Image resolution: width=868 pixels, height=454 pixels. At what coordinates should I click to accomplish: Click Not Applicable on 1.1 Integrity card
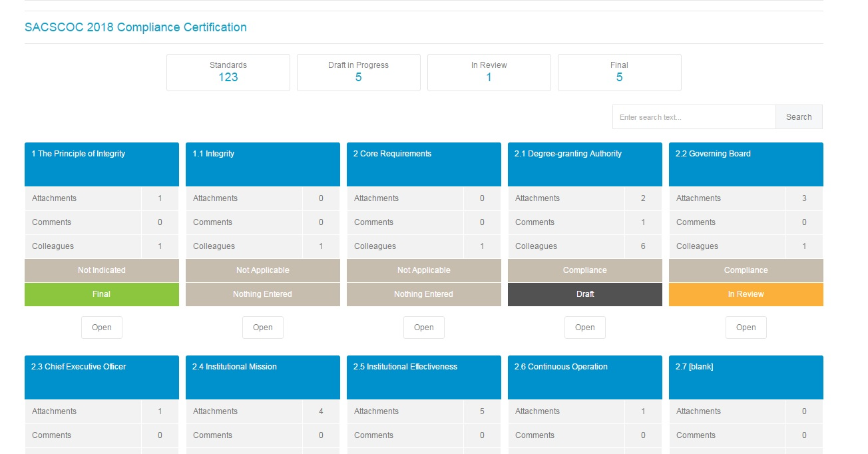click(263, 270)
